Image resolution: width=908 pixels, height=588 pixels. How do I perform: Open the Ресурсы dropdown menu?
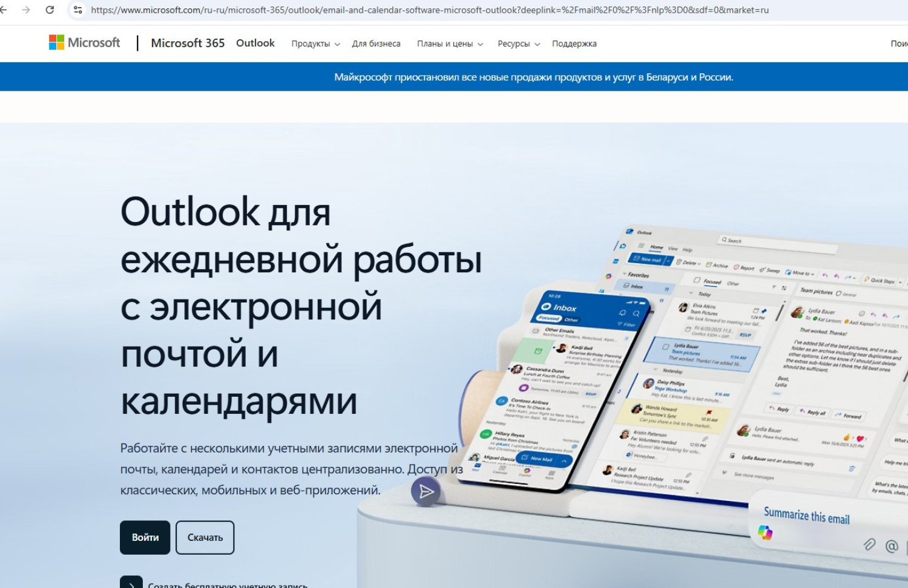coord(518,44)
